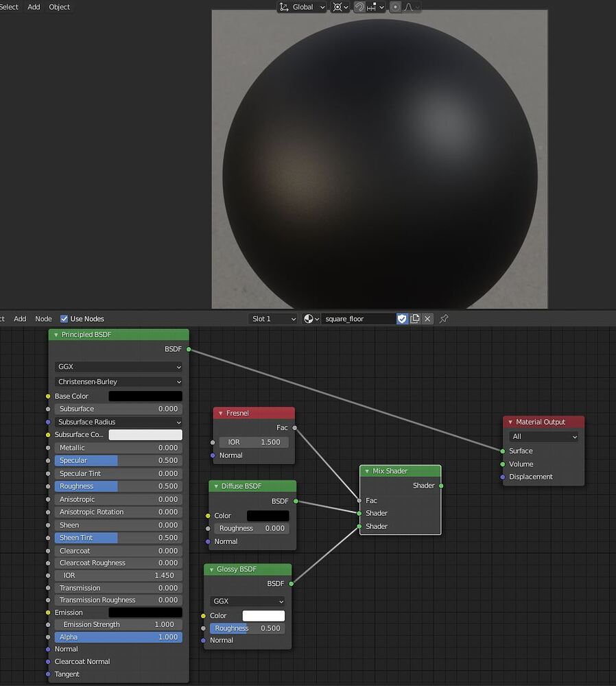Viewport: 616px width, 686px height.
Task: Click the Base Color swatch on Principled BSDF
Action: click(145, 396)
